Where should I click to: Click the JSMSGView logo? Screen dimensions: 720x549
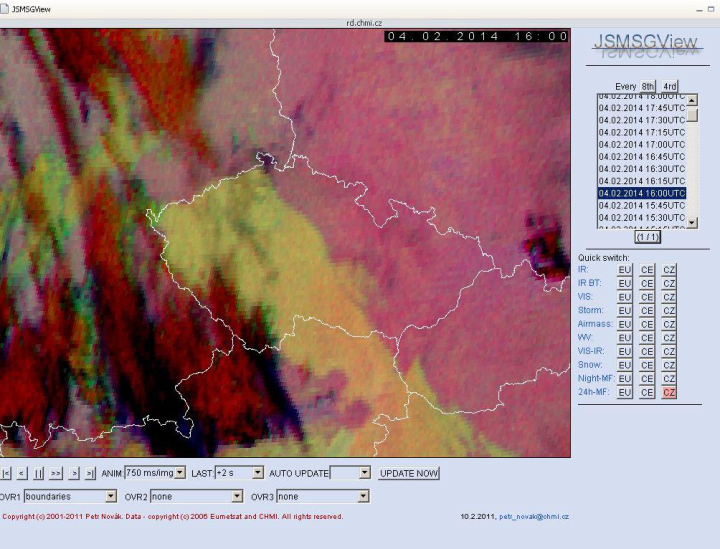point(647,45)
